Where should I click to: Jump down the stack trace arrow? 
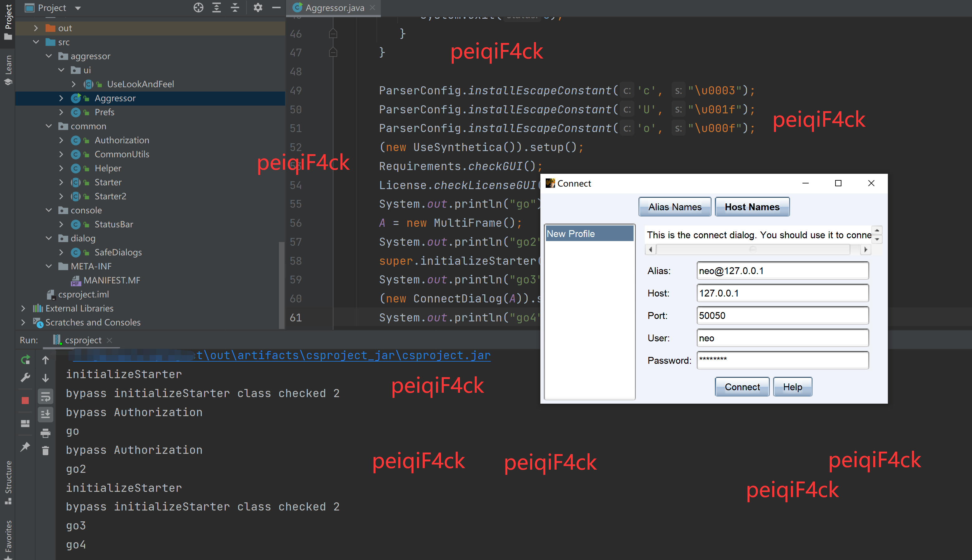(45, 378)
